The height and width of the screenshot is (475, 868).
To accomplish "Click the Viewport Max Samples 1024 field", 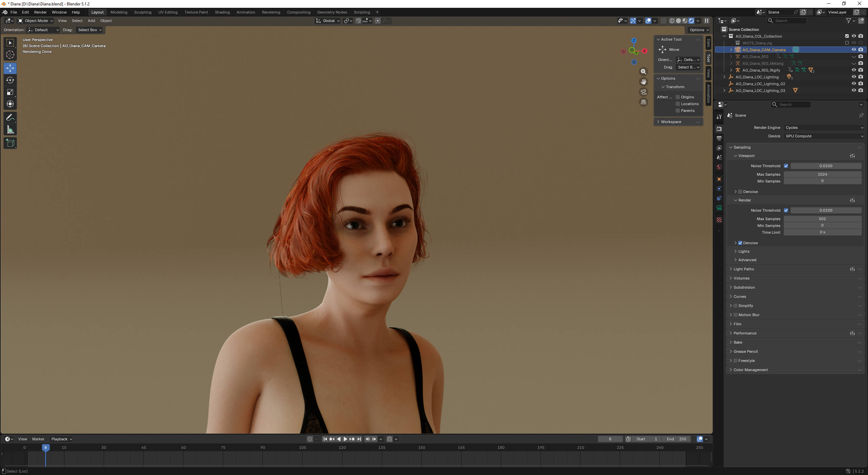I will [822, 174].
